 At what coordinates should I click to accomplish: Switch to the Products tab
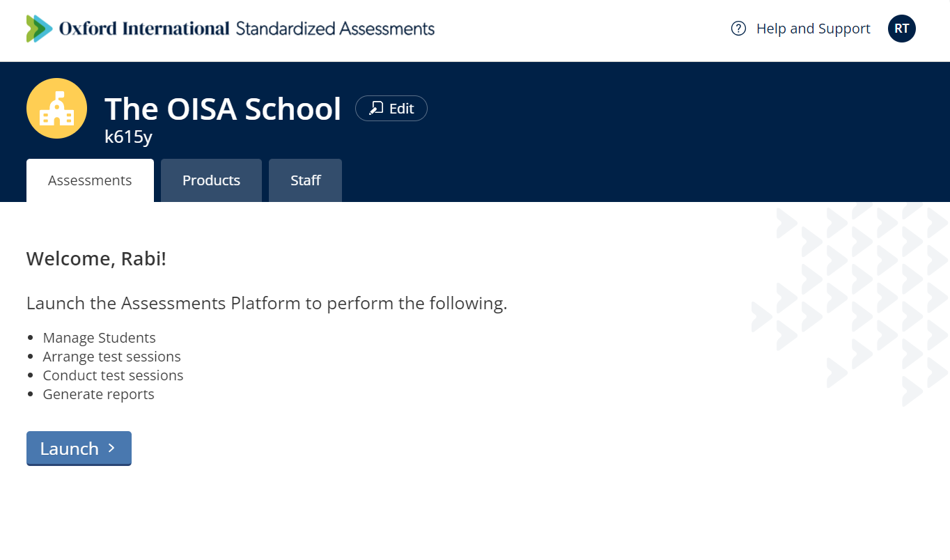[x=211, y=180]
